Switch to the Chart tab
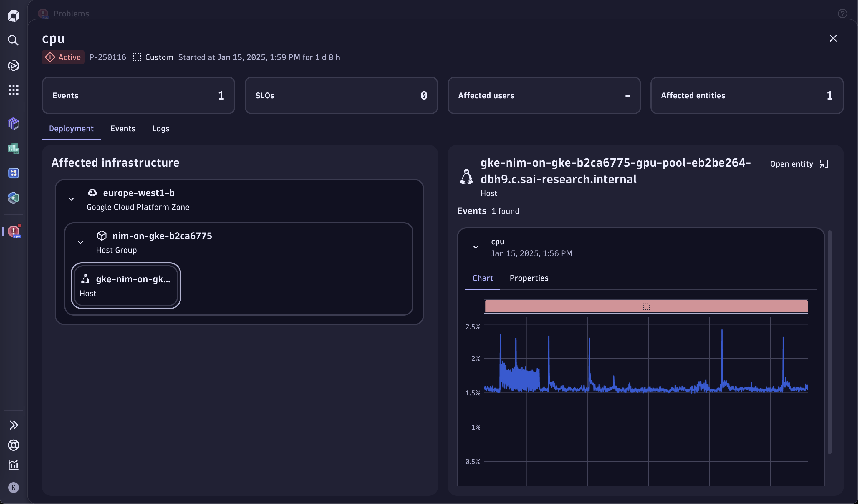 click(x=483, y=278)
